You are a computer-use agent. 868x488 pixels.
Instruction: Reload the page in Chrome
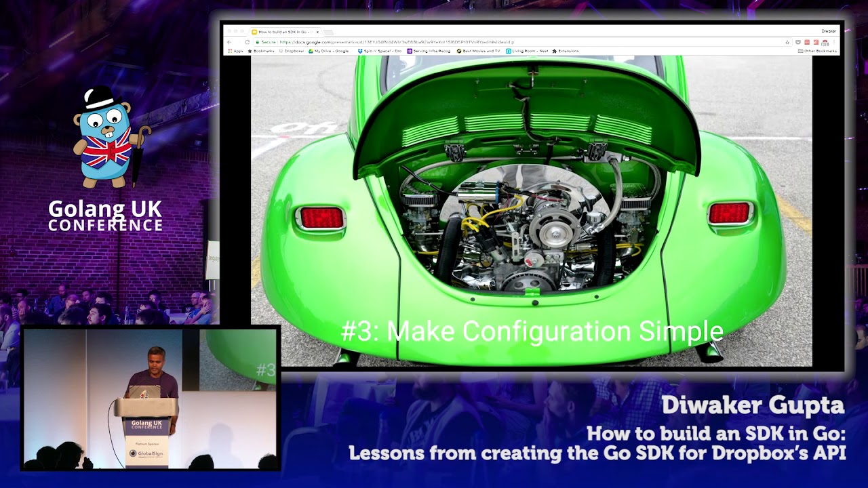[x=247, y=42]
